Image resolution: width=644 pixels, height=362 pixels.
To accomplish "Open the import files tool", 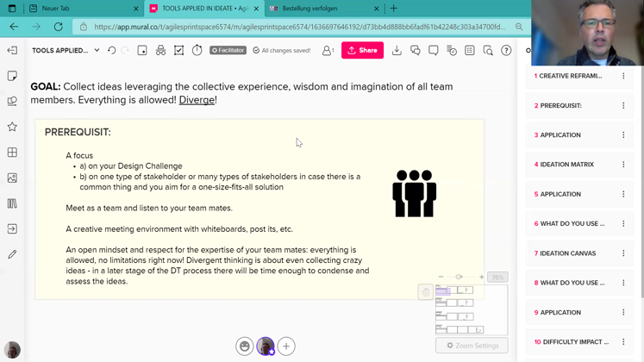I will point(12,228).
